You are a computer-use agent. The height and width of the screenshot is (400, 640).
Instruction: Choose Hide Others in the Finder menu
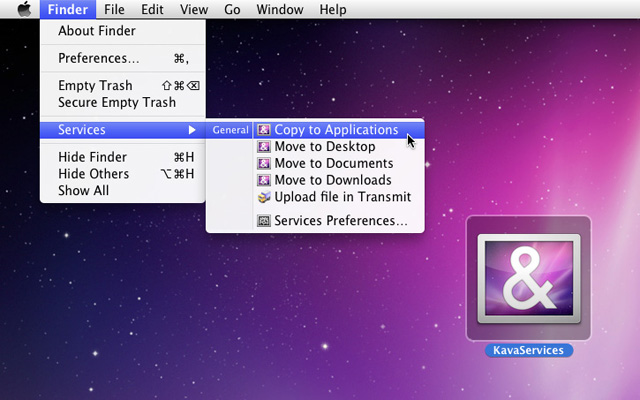[93, 174]
